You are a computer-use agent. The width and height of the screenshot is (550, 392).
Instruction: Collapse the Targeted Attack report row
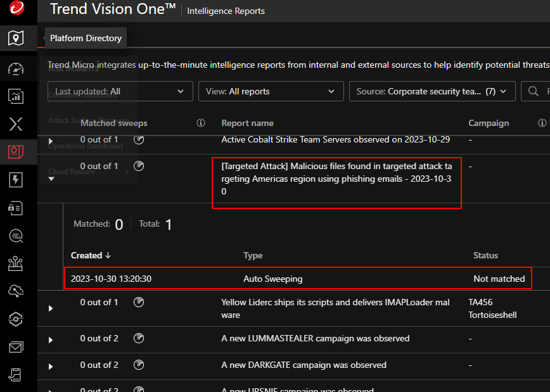pos(51,179)
